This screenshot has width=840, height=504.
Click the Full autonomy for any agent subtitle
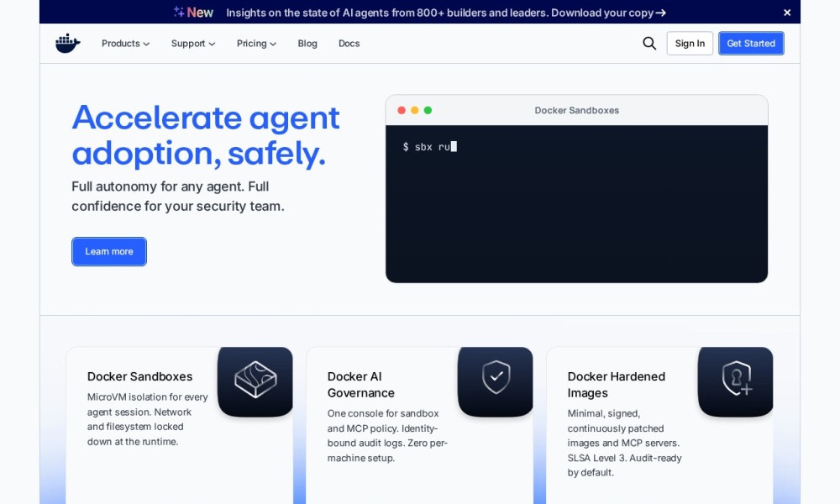178,196
